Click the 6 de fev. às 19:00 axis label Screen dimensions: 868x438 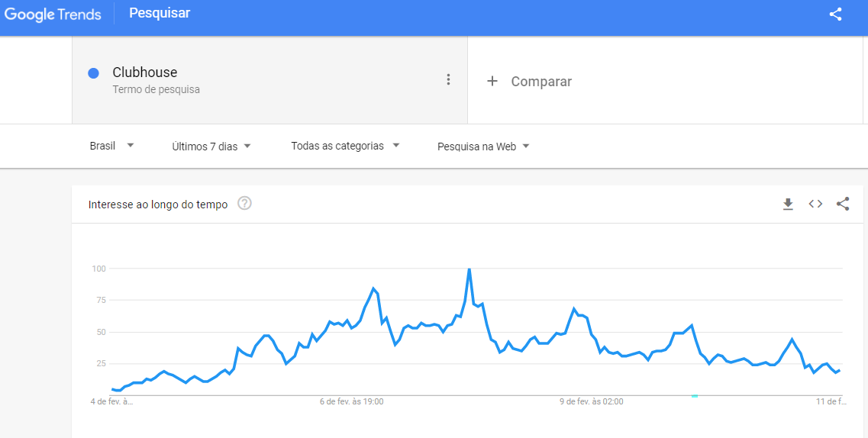point(352,401)
